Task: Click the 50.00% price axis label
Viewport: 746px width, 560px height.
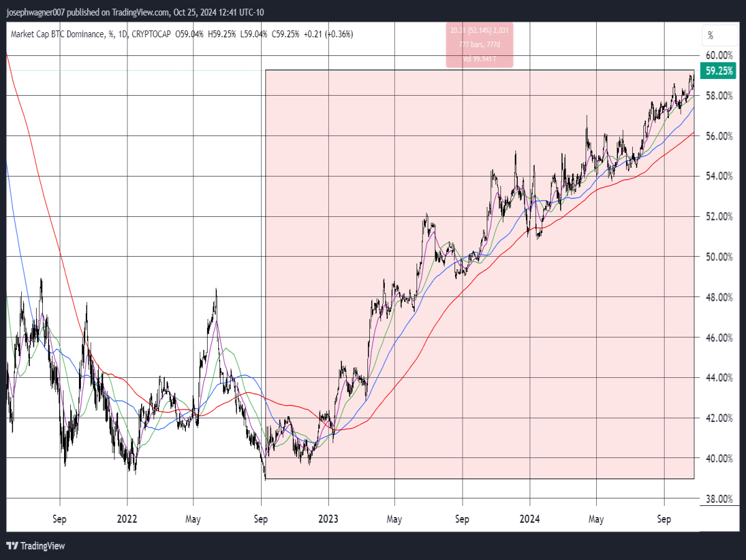Action: [719, 257]
